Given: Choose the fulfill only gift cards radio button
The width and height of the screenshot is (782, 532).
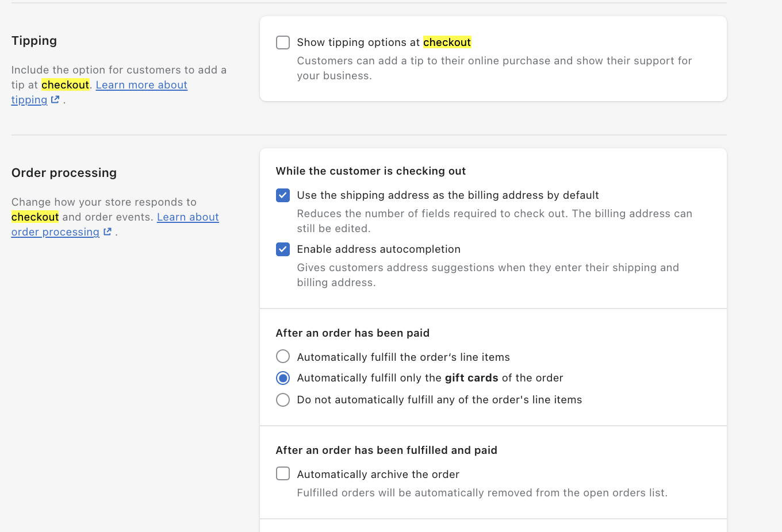Looking at the screenshot, I should click(283, 378).
